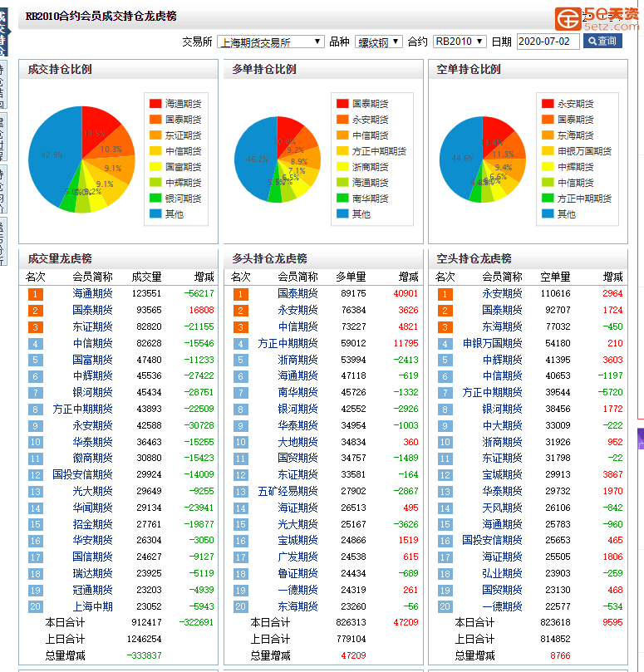Open 宝城期货 link in 空头持仓龙虎榜 rank 12
This screenshot has width=644, height=672.
tap(502, 475)
